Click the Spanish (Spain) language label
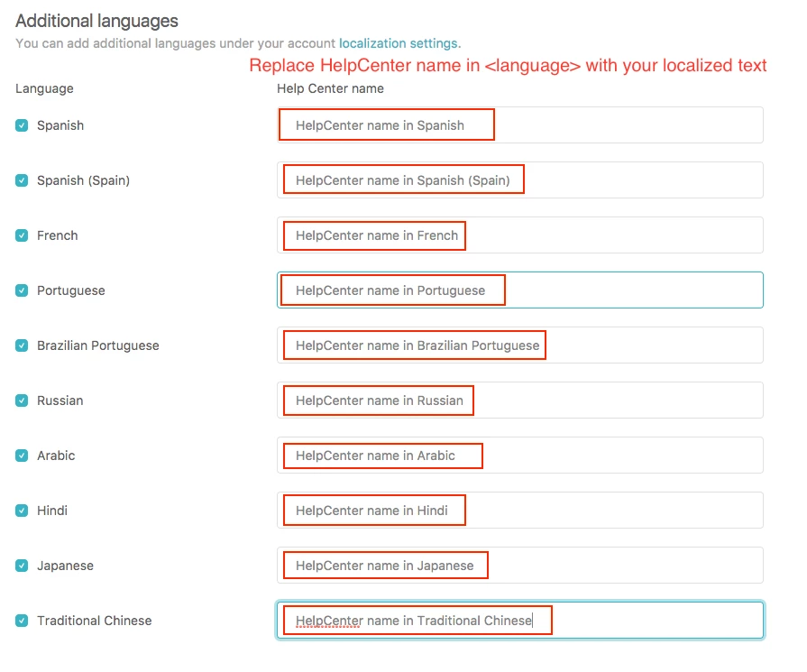This screenshot has height=672, width=807. (x=83, y=180)
